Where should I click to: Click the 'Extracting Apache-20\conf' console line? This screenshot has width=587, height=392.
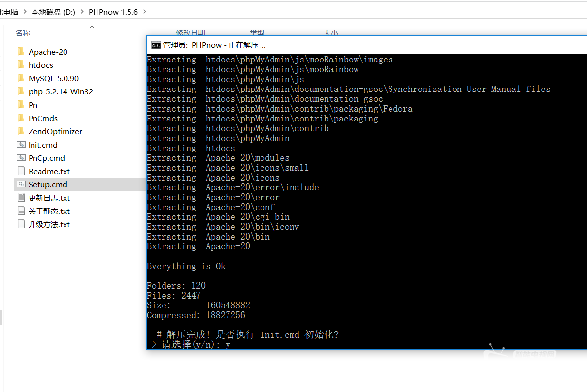210,207
